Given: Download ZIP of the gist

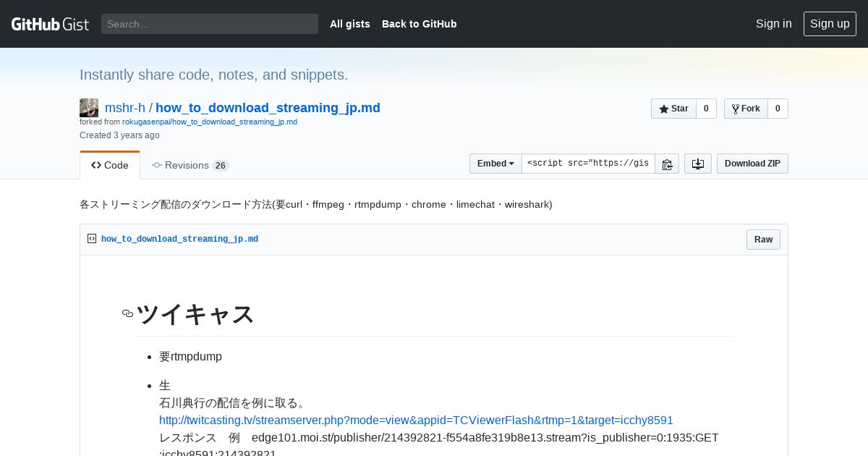Looking at the screenshot, I should click(x=752, y=164).
